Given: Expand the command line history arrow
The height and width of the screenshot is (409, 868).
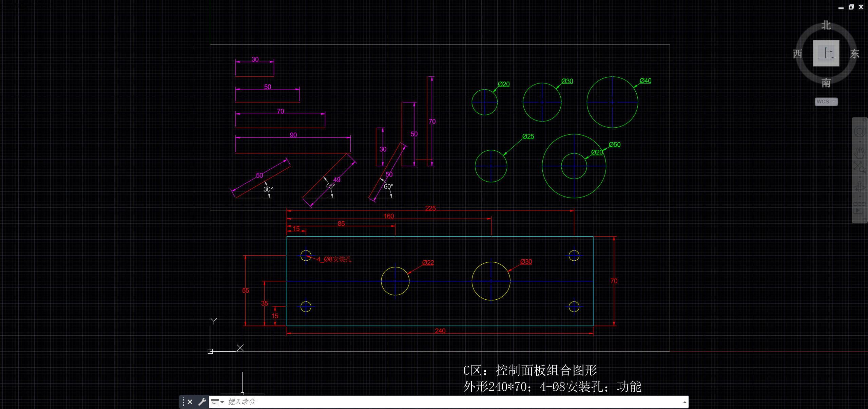Looking at the screenshot, I should click(684, 402).
